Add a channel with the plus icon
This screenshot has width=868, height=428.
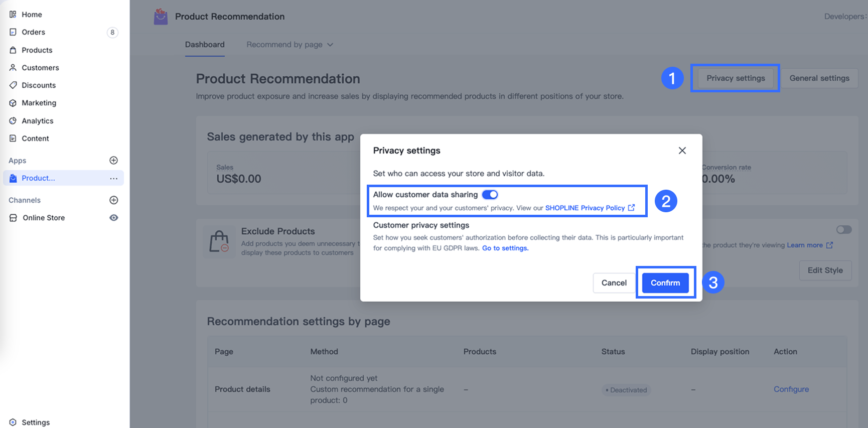coord(114,200)
